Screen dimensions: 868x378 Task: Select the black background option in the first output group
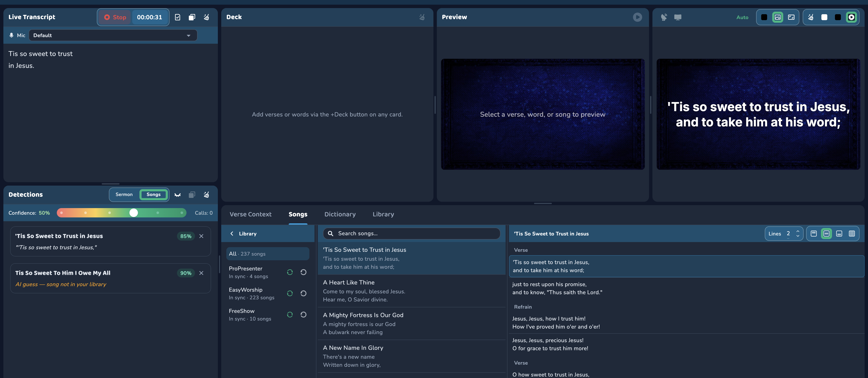point(764,17)
